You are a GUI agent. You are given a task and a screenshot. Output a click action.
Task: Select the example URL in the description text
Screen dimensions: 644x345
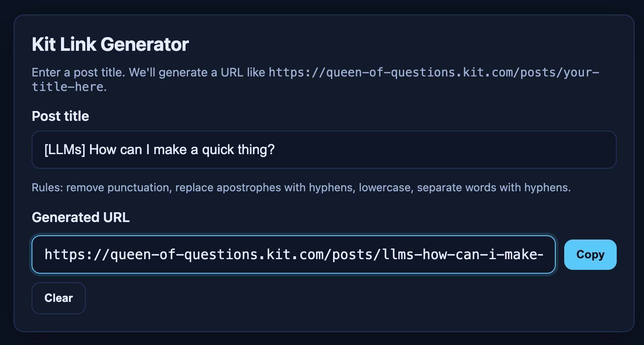(432, 73)
